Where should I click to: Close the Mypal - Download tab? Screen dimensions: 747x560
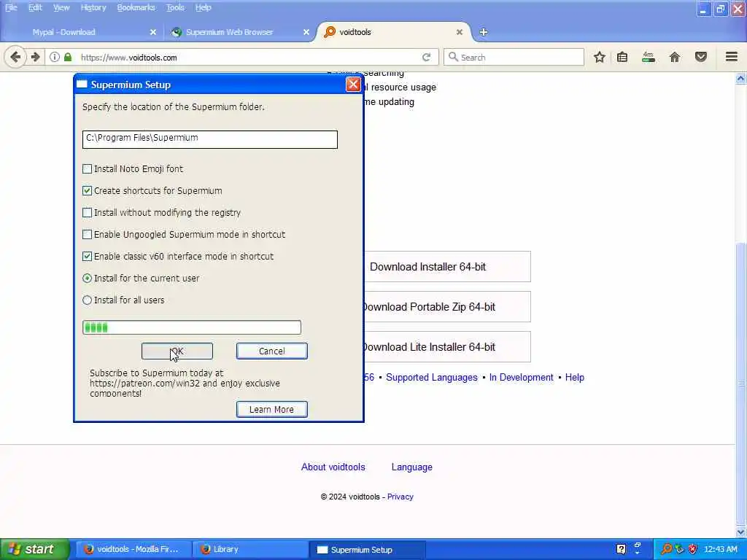153,32
